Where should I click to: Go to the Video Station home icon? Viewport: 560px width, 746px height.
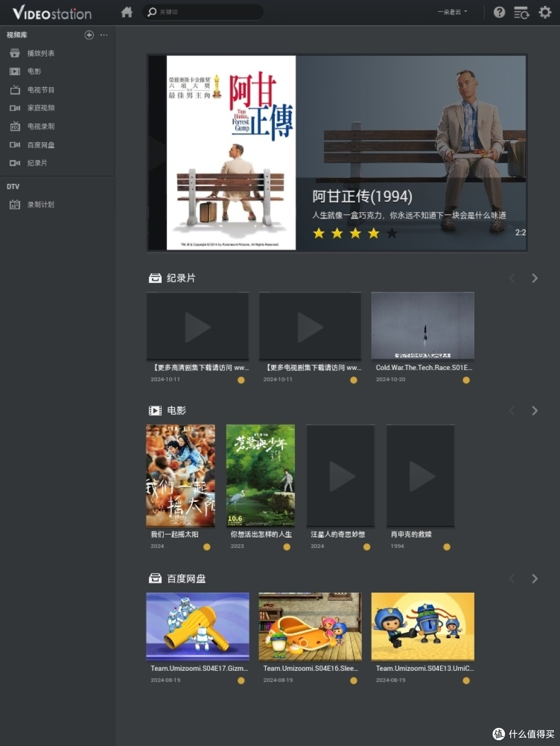tap(127, 12)
